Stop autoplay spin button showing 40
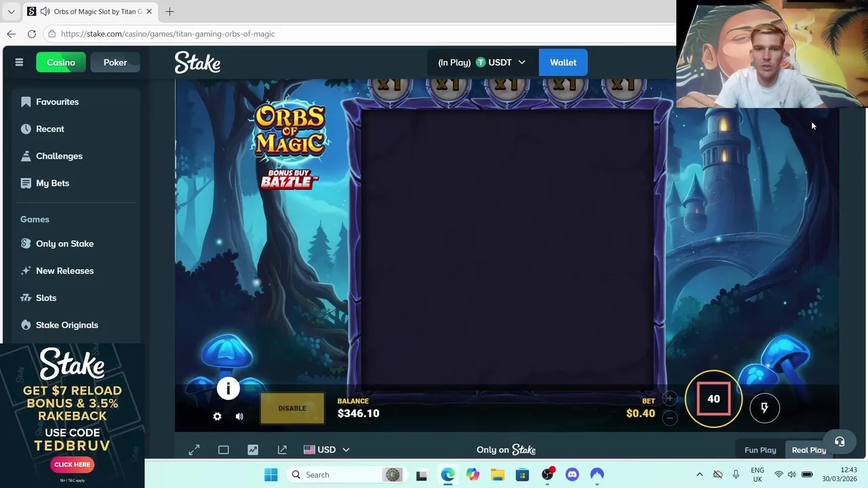The width and height of the screenshot is (868, 488). click(x=713, y=399)
